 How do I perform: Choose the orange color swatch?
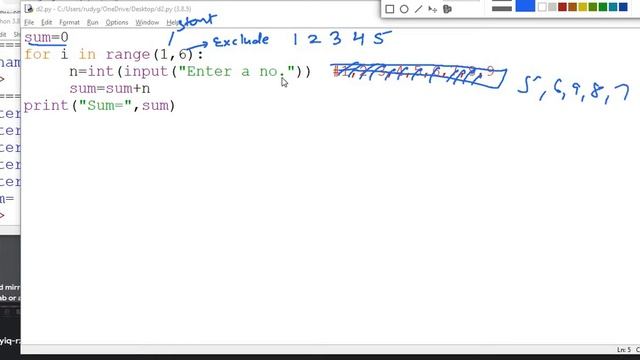pyautogui.click(x=573, y=7)
